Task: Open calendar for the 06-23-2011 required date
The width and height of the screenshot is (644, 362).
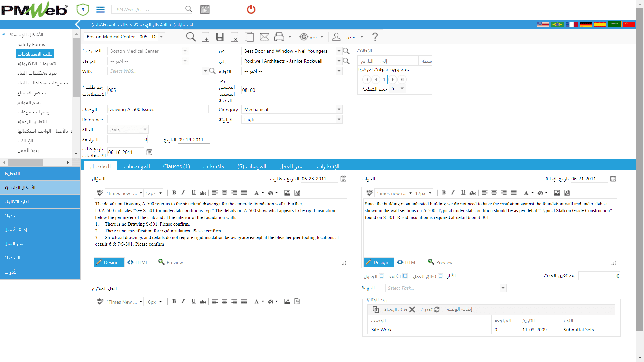Action: pyautogui.click(x=343, y=179)
